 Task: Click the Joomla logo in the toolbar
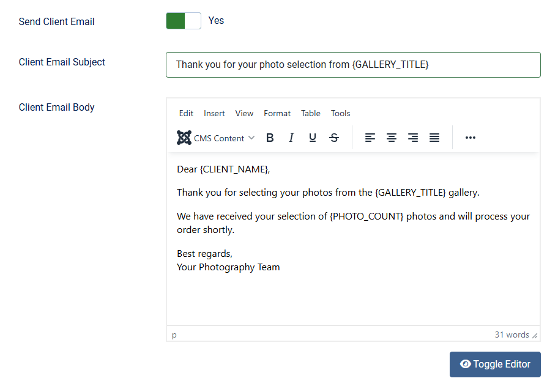(x=183, y=138)
